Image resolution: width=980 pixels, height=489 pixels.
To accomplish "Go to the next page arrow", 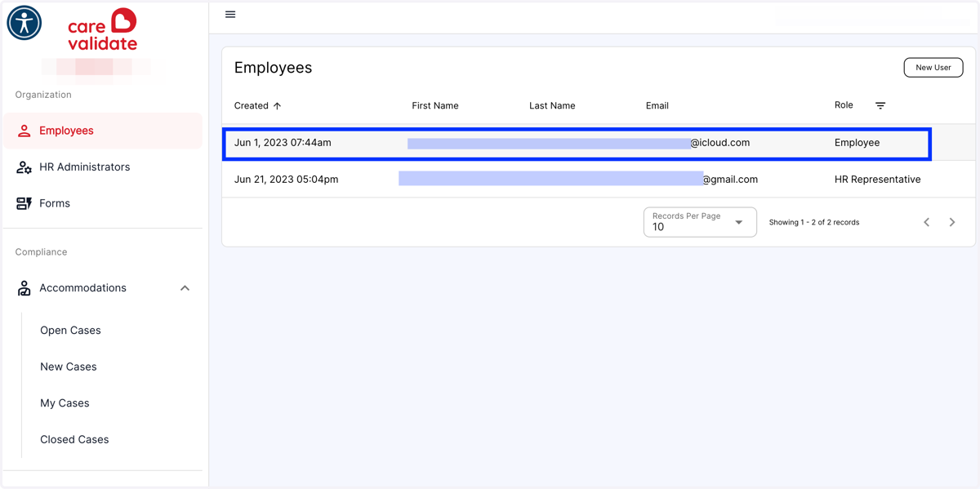I will (952, 222).
